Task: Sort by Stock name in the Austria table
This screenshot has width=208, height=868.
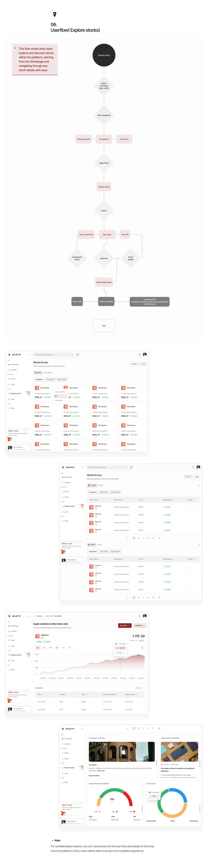Action: point(94,500)
